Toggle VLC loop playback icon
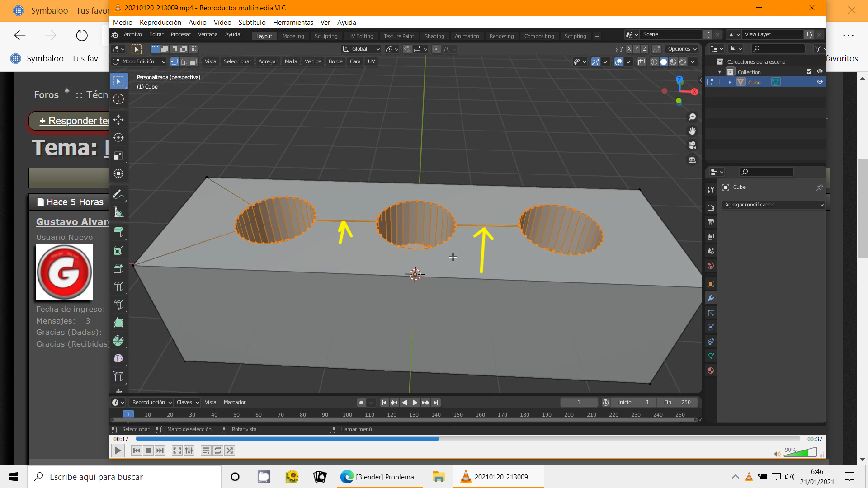This screenshot has height=488, width=868. (218, 450)
